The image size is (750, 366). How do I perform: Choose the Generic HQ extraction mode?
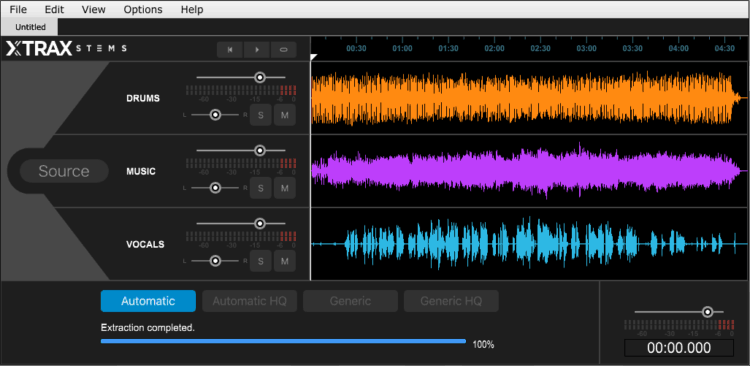(x=451, y=301)
